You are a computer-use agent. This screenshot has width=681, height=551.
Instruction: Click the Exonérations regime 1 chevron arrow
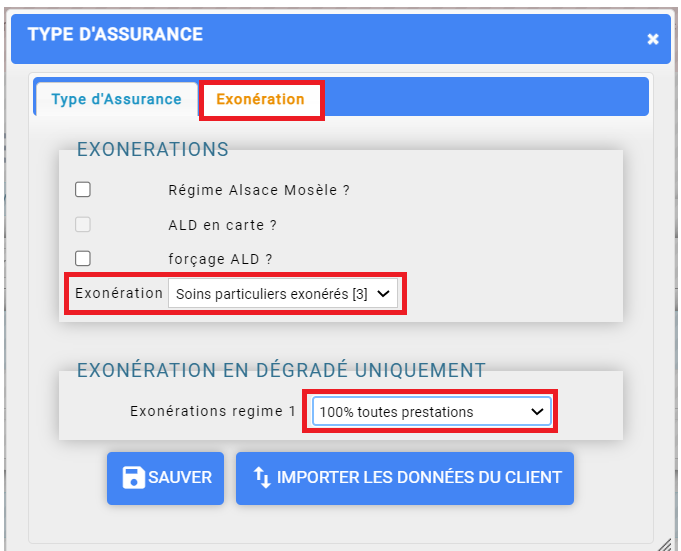point(537,411)
